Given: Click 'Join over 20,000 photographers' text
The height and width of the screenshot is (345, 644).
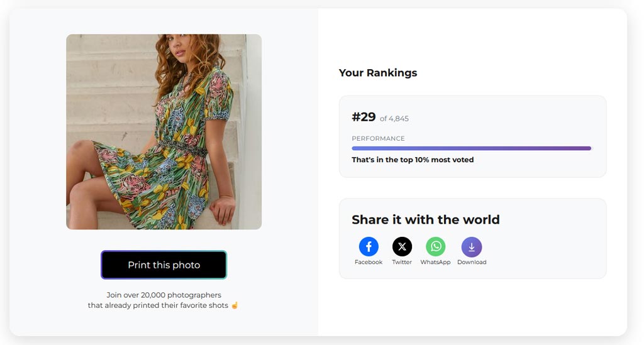Looking at the screenshot, I should (x=164, y=295).
